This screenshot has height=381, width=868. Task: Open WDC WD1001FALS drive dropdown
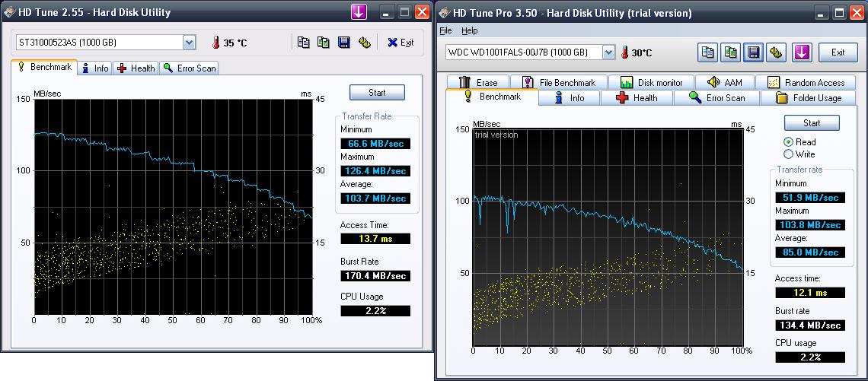(609, 52)
